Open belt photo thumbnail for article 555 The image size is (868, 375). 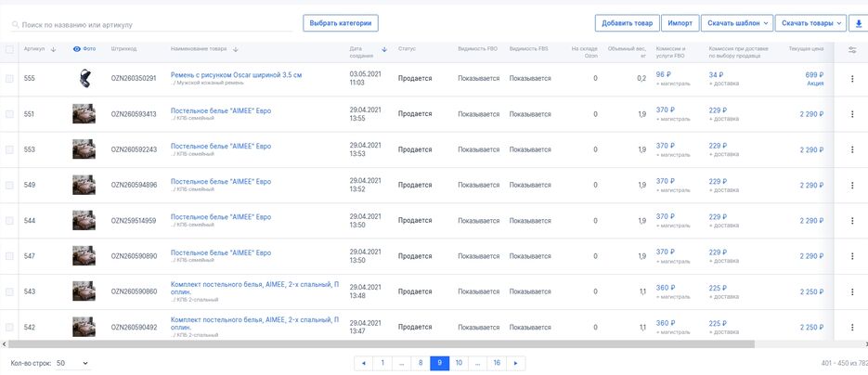coord(84,79)
